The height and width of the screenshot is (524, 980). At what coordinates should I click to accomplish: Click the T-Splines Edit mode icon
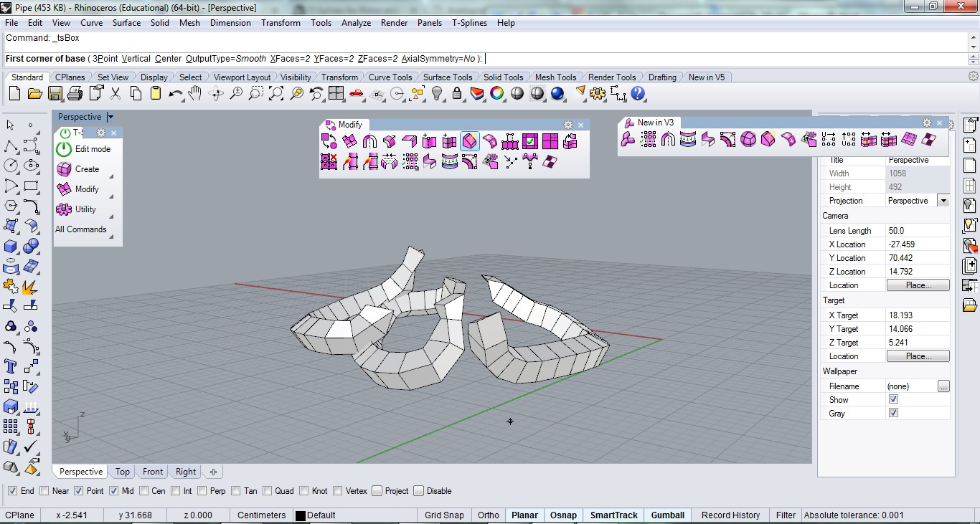pos(65,149)
